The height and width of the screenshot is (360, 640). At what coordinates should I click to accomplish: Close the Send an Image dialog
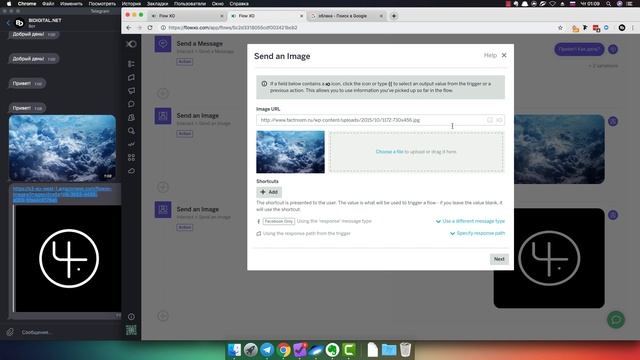[x=504, y=55]
